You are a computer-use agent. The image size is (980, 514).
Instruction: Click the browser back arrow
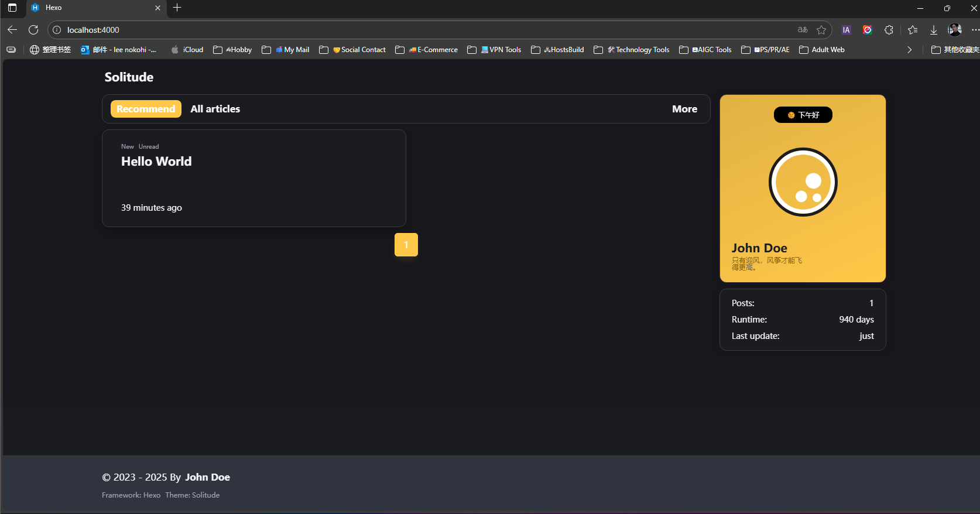coord(12,30)
